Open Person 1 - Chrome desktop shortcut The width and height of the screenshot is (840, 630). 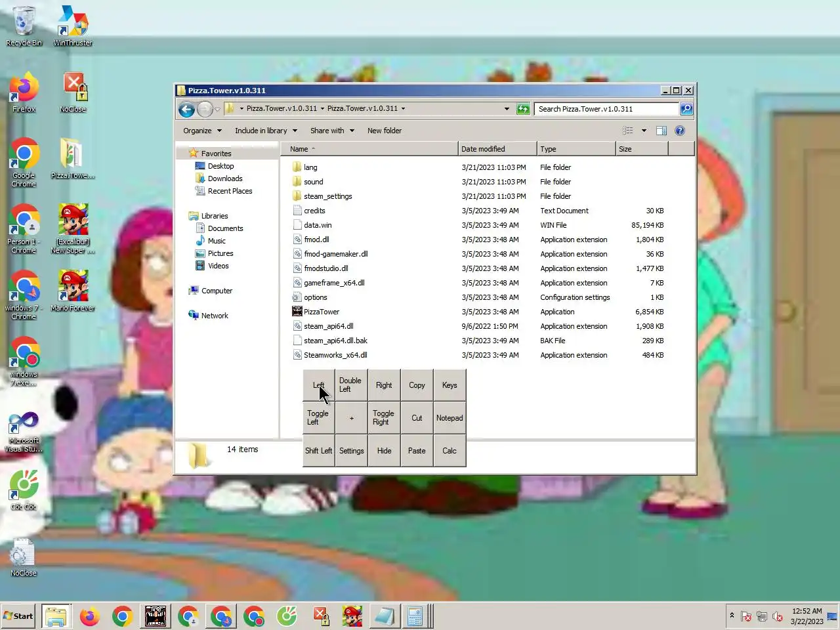pyautogui.click(x=24, y=228)
